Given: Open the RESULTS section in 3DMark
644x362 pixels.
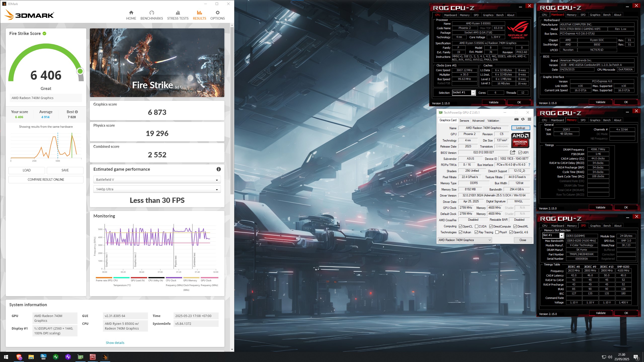Looking at the screenshot, I should (x=199, y=15).
